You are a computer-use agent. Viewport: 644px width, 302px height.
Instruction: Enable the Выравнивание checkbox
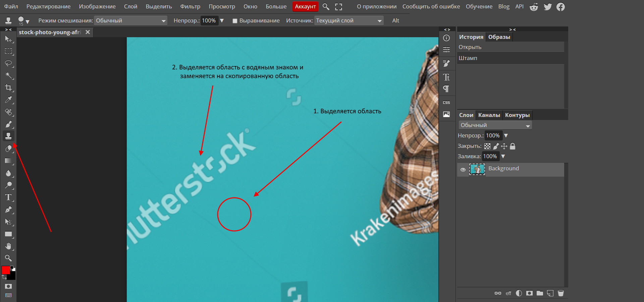click(x=235, y=21)
